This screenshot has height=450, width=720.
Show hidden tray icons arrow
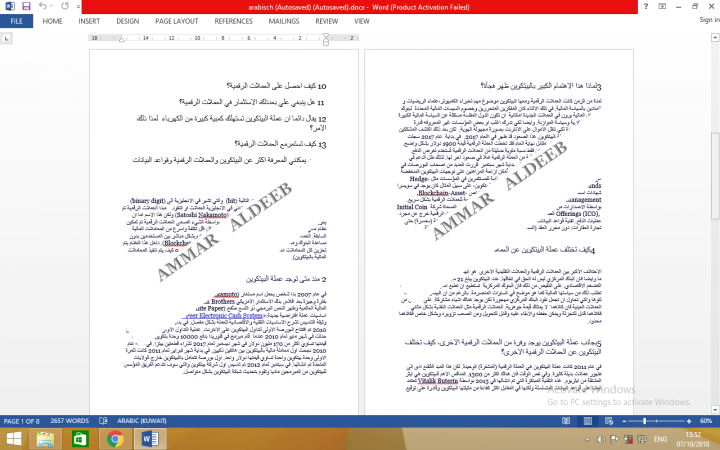[x=587, y=439]
